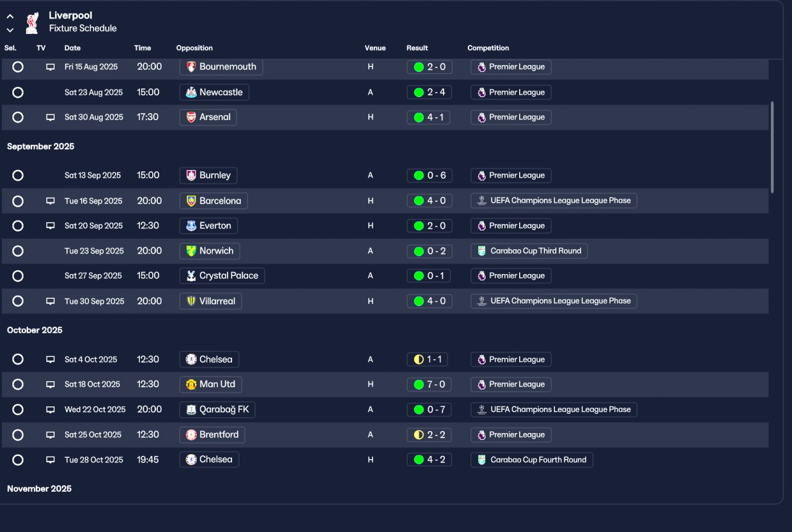Click the down chevron beside Liverpool
Screen dimensions: 792x532
(x=10, y=30)
